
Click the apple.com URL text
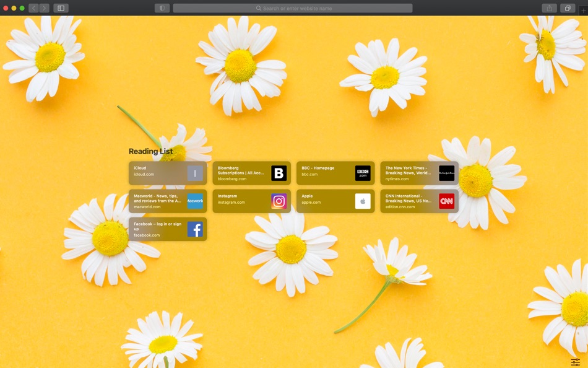pos(311,202)
